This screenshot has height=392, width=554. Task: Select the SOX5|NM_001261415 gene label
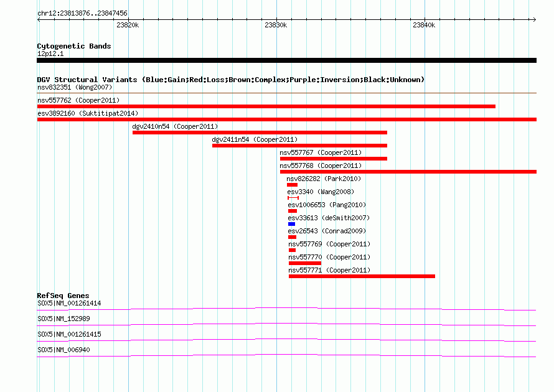click(x=69, y=334)
